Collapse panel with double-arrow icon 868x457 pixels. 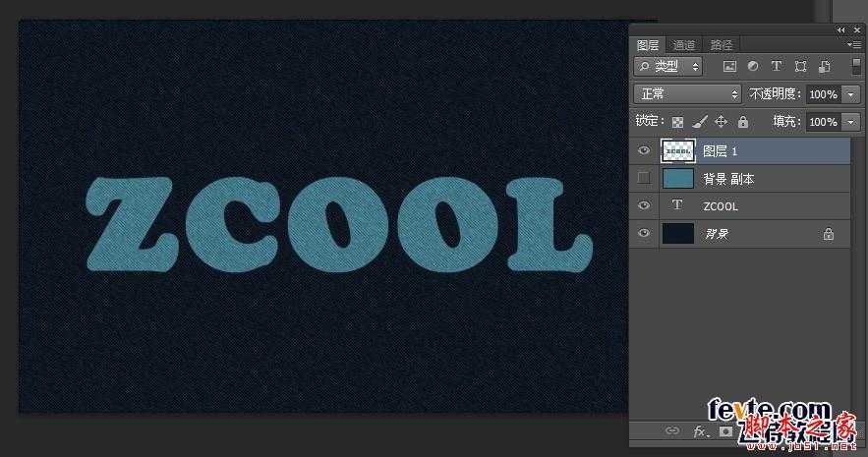click(841, 29)
